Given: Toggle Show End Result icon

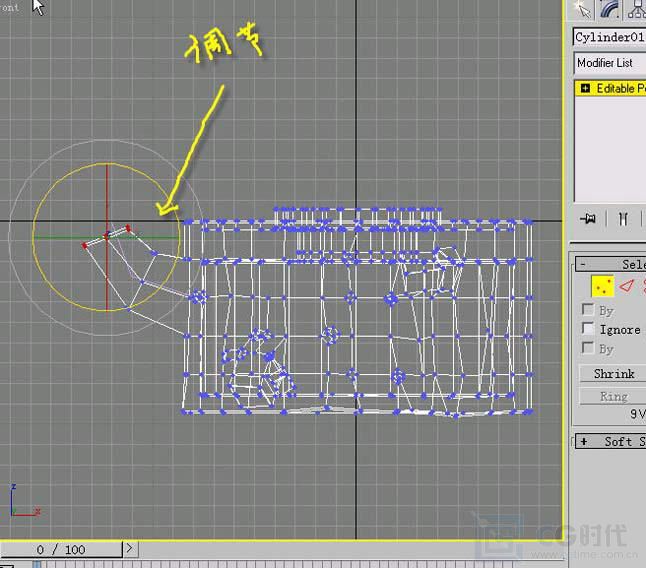Looking at the screenshot, I should 623,218.
